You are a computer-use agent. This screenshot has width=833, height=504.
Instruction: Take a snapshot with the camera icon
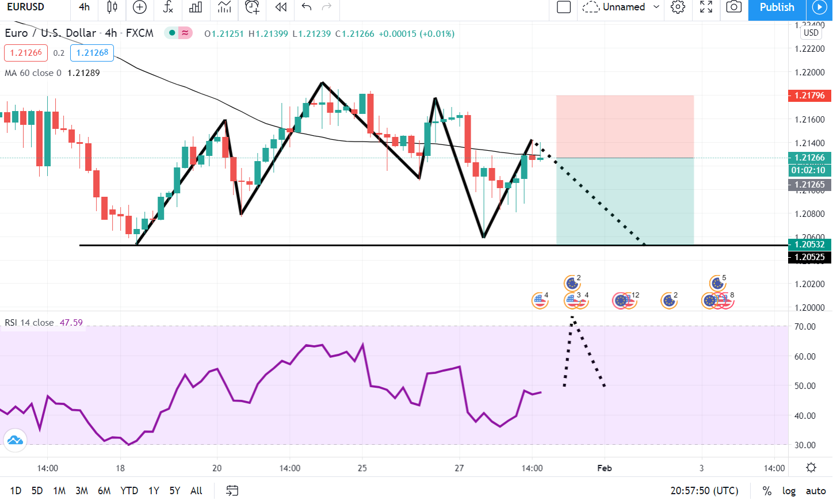pyautogui.click(x=733, y=7)
